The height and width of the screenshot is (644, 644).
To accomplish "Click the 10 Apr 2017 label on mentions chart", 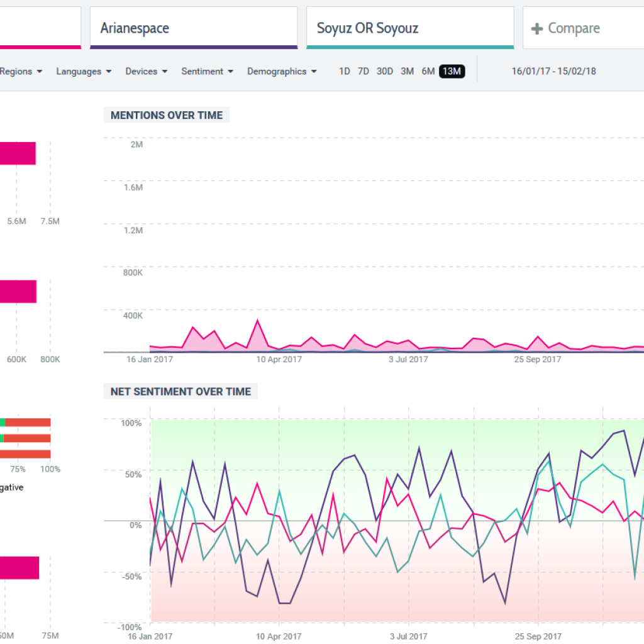I will coord(279,360).
